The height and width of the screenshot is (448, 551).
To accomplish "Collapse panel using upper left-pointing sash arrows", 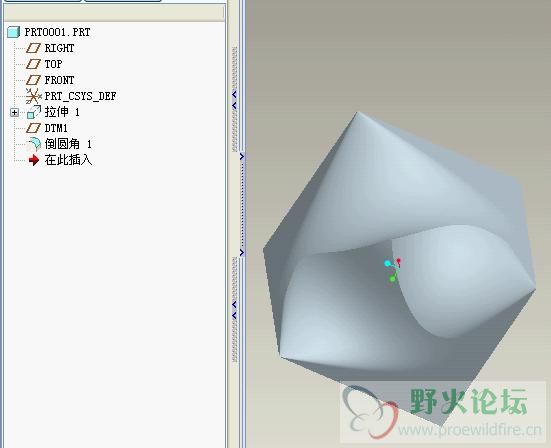I will click(234, 100).
